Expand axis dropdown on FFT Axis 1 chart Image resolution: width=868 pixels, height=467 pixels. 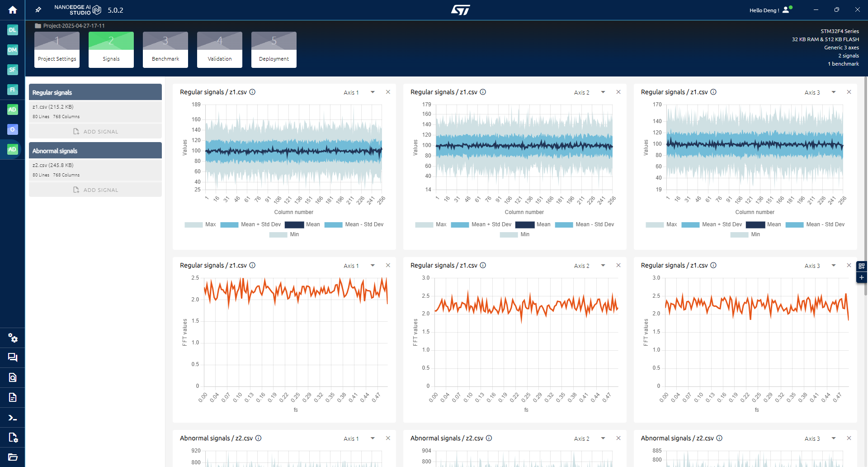373,266
